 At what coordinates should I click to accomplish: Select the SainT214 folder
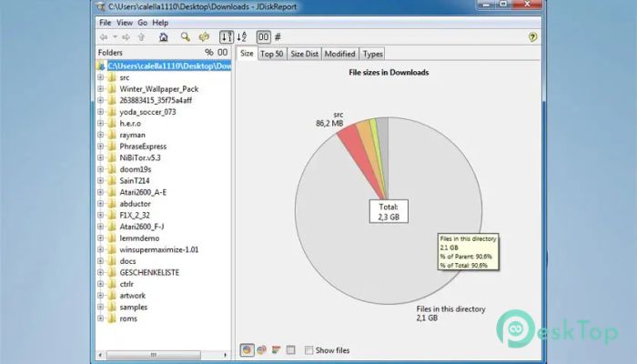tap(135, 181)
